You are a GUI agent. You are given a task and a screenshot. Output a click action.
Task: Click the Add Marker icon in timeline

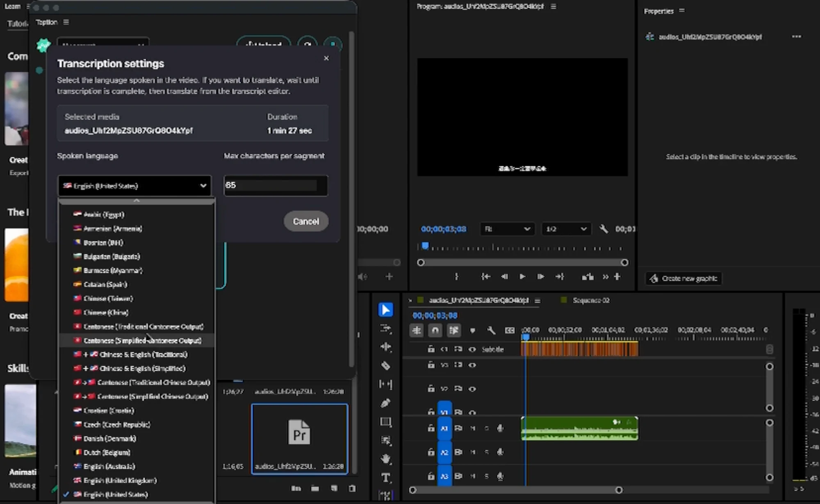click(x=472, y=330)
